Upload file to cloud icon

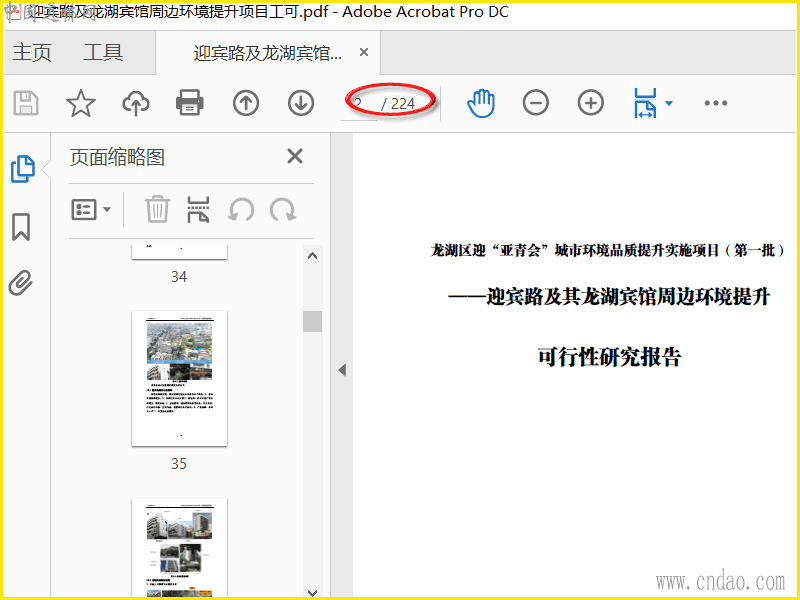(136, 103)
